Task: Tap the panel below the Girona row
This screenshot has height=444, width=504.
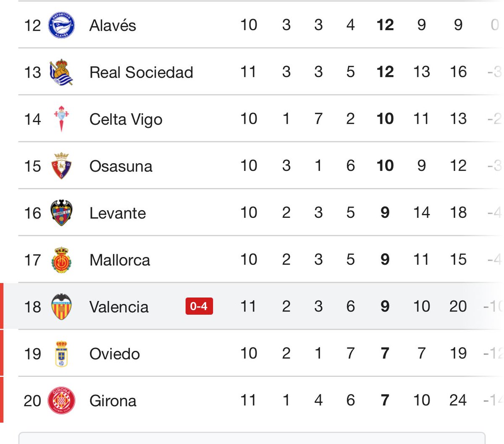Action: click(x=252, y=438)
